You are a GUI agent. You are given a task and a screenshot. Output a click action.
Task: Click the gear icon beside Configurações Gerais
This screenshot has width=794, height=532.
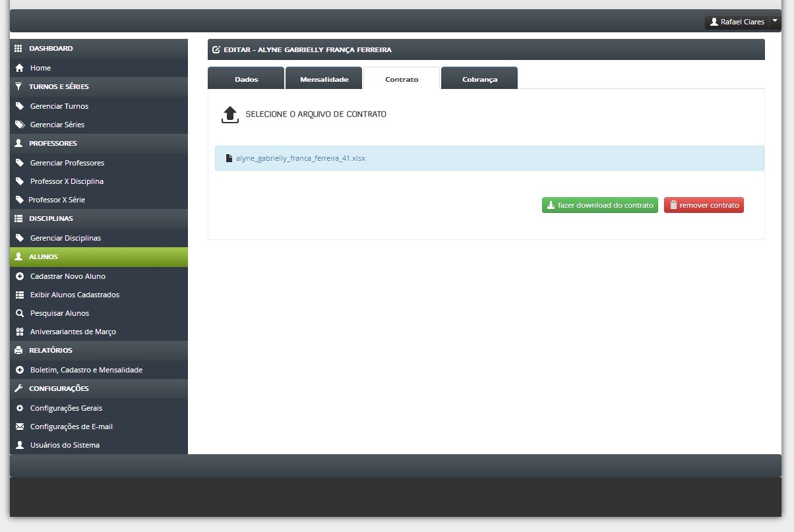(x=19, y=408)
